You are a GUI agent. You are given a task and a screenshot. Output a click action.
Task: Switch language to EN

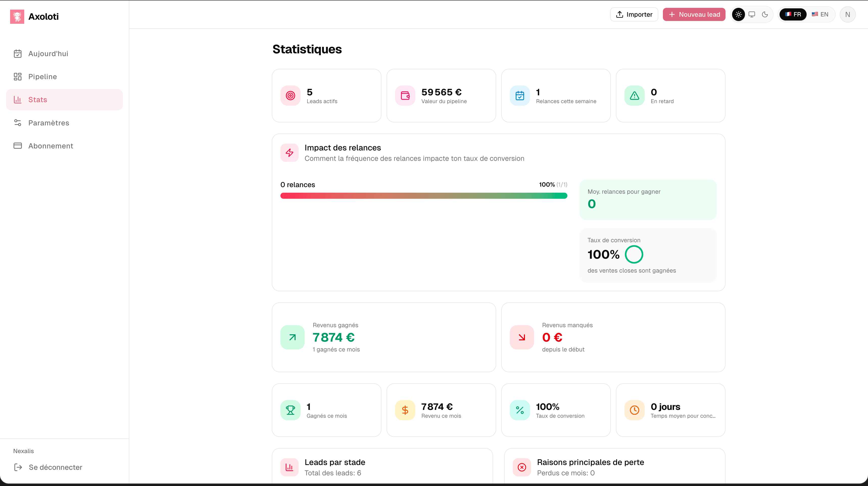click(x=820, y=14)
